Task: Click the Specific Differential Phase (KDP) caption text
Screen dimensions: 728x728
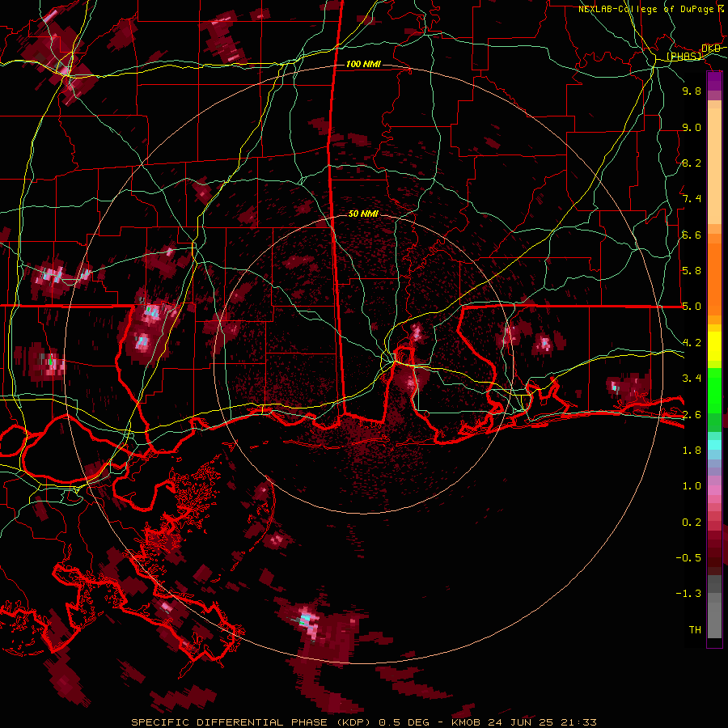Action: click(x=252, y=722)
